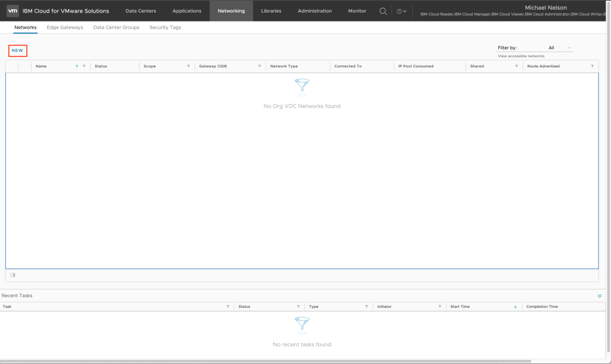
Task: Click the search magnifier icon in header
Action: (383, 11)
